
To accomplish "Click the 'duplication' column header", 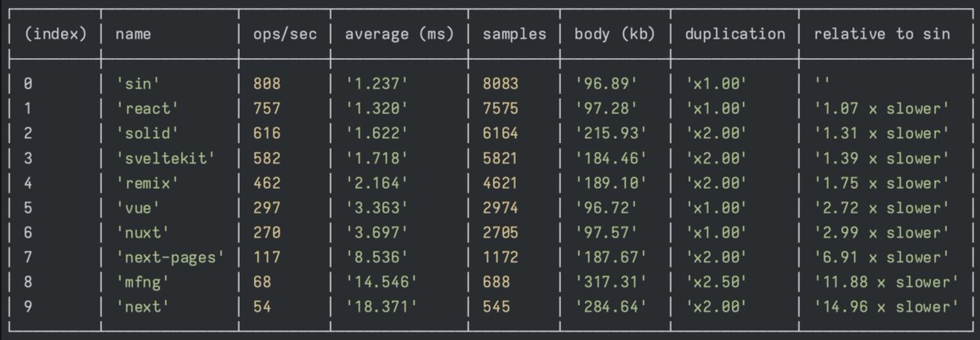I will [x=734, y=34].
